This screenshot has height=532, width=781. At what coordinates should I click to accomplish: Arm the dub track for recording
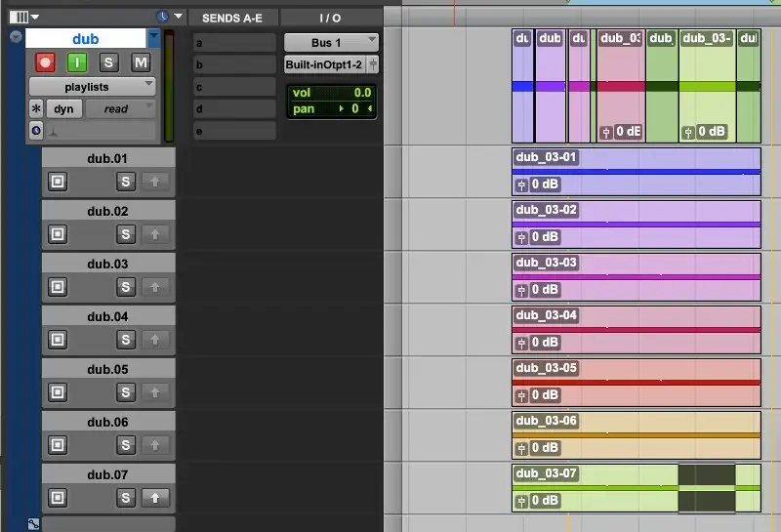(x=45, y=62)
